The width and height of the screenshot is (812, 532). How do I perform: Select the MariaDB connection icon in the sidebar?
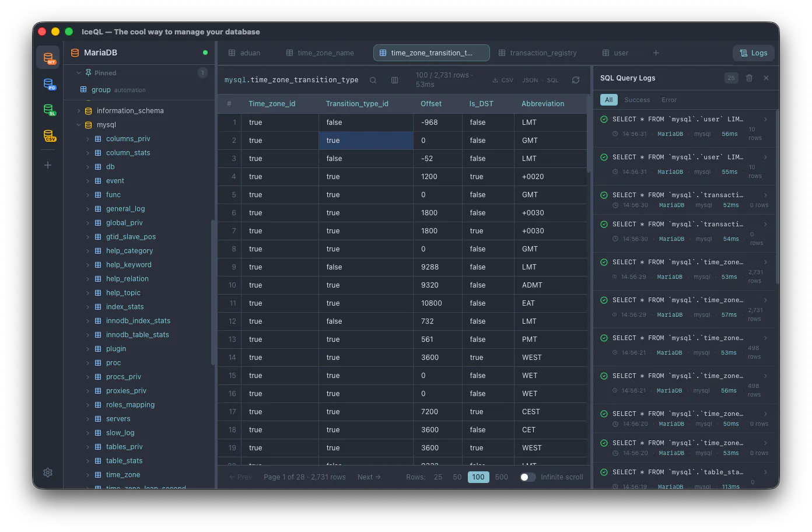48,57
